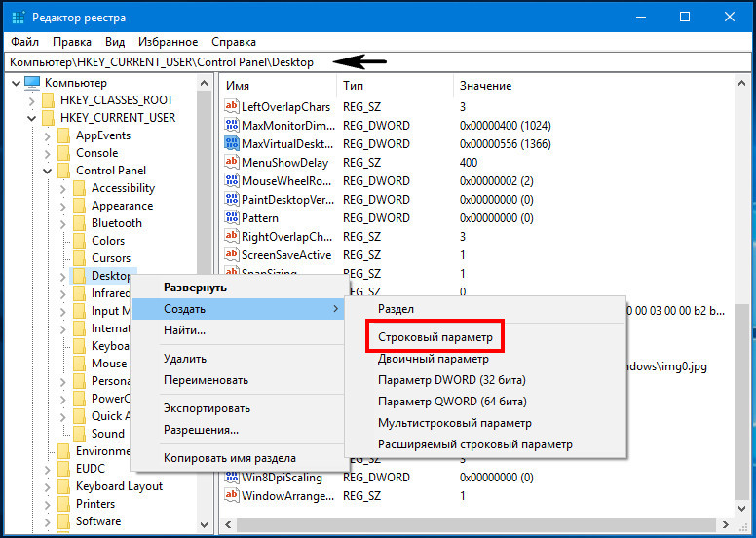The image size is (756, 538).
Task: Select the HKEY_CURRENT_USER folder icon
Action: (48, 118)
